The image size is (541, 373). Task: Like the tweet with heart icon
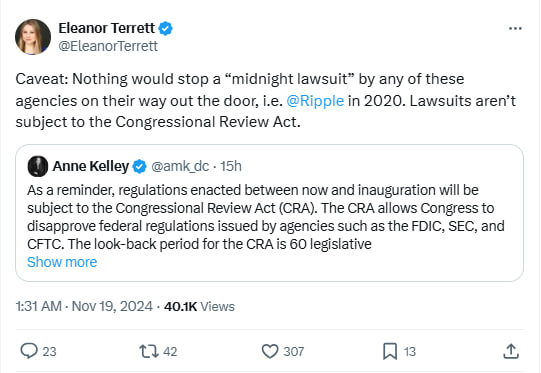270,351
